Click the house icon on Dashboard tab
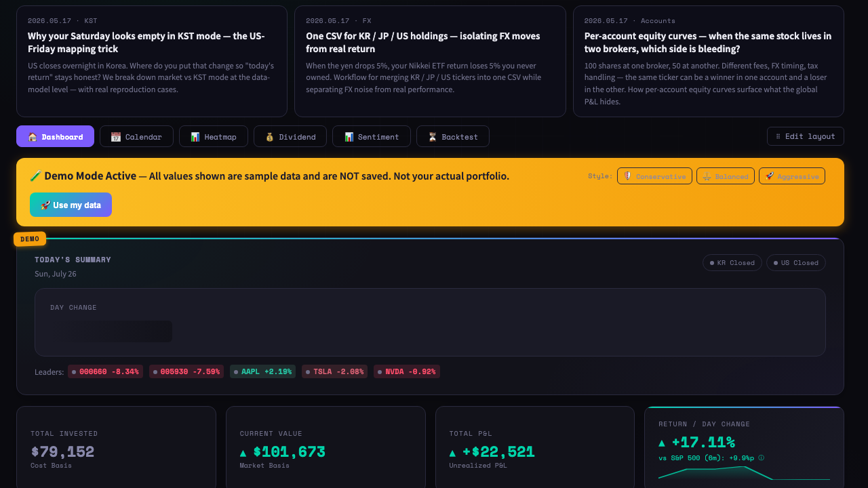 tap(33, 137)
